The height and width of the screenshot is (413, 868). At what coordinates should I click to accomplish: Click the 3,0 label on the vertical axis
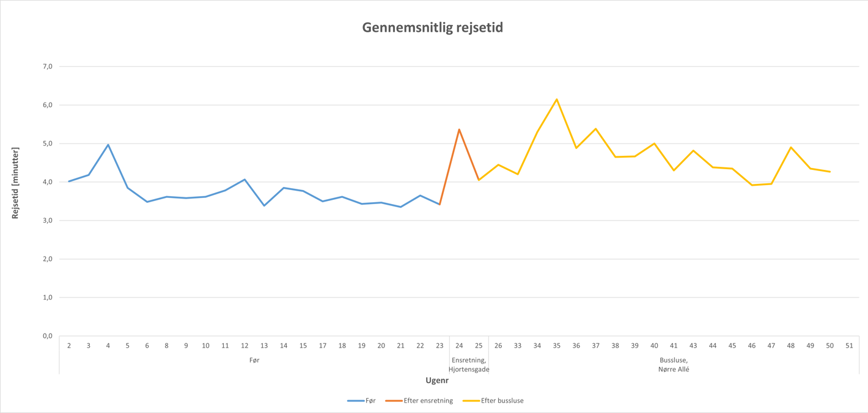(46, 221)
